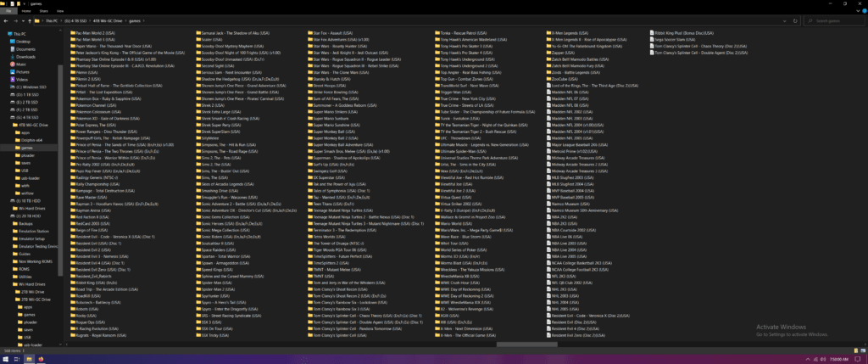Viewport: 868px width, 364px height.
Task: Open Pictures in the sidebar
Action: pyautogui.click(x=19, y=72)
